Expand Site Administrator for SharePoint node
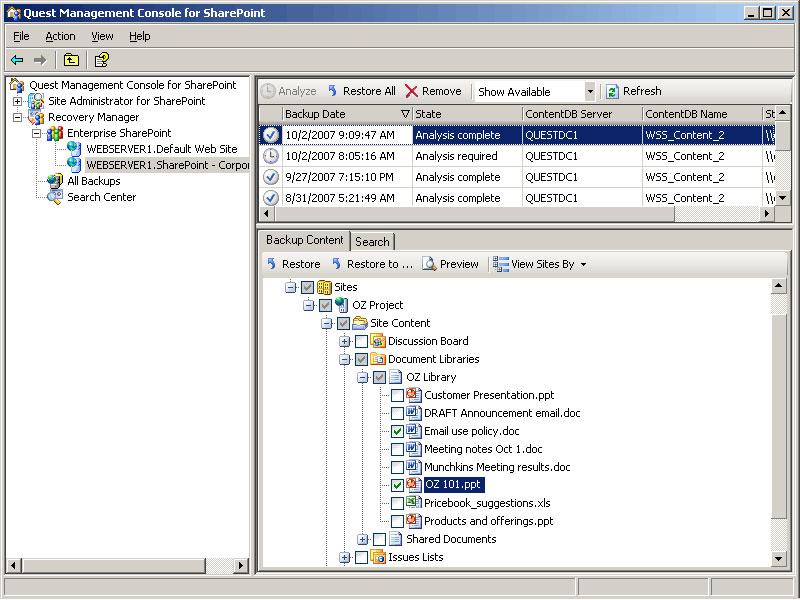This screenshot has height=600, width=800. [17, 102]
